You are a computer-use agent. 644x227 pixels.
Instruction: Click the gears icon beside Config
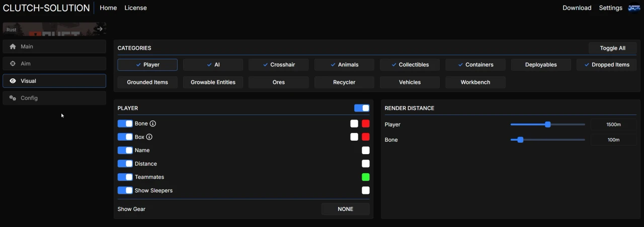(13, 98)
